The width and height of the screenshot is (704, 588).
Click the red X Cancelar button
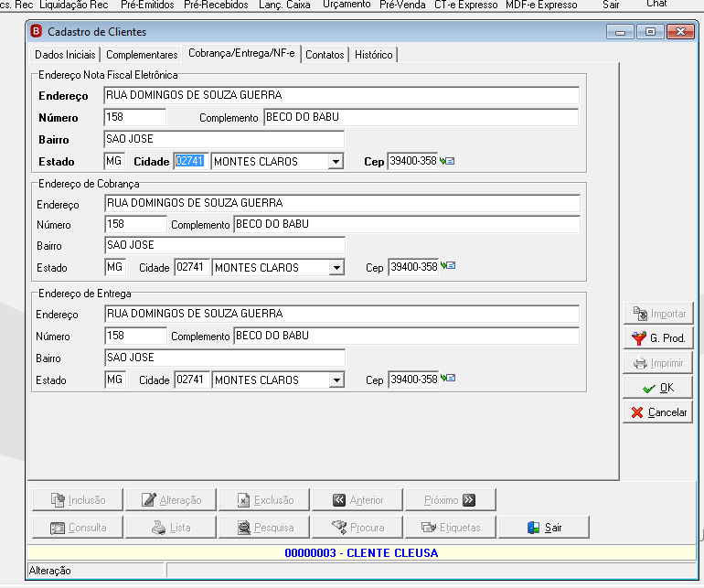(658, 412)
